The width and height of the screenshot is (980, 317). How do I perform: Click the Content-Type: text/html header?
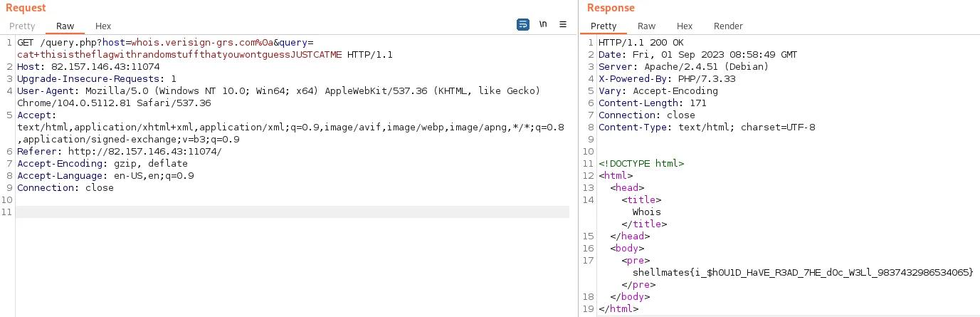click(x=707, y=128)
